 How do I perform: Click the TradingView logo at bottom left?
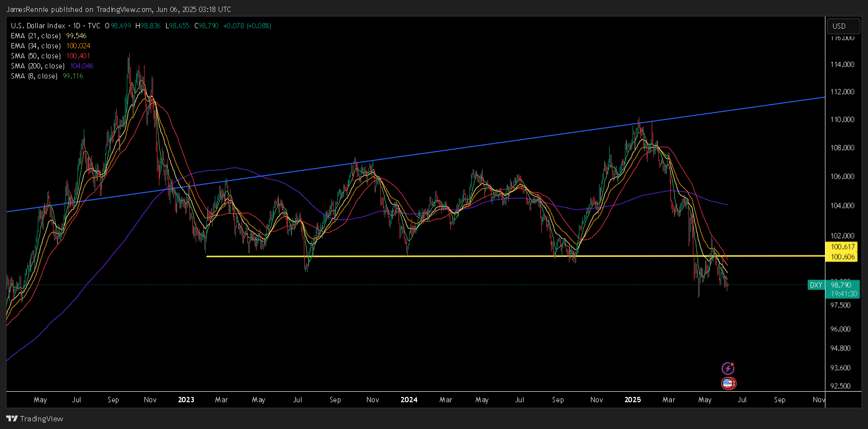(34, 418)
